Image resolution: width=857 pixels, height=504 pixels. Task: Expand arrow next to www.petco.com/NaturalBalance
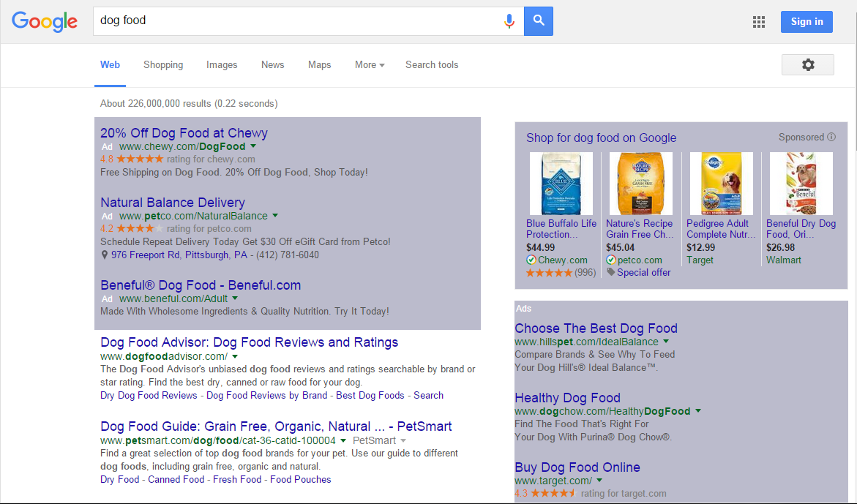[x=275, y=216]
